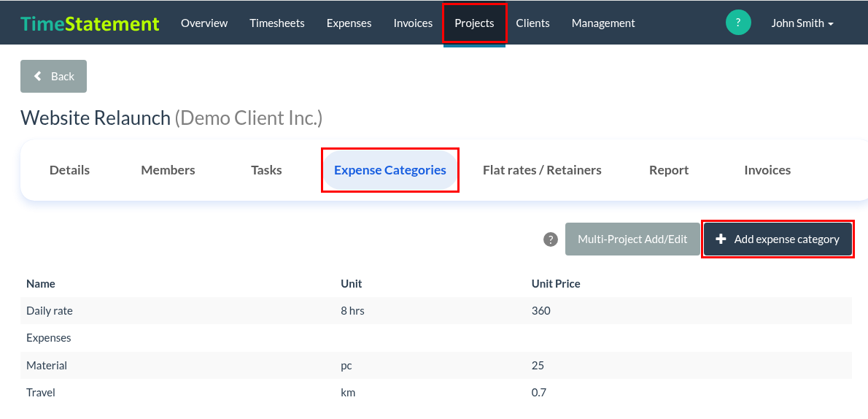The image size is (868, 419).
Task: Select the Expenses category row
Action: (x=436, y=338)
